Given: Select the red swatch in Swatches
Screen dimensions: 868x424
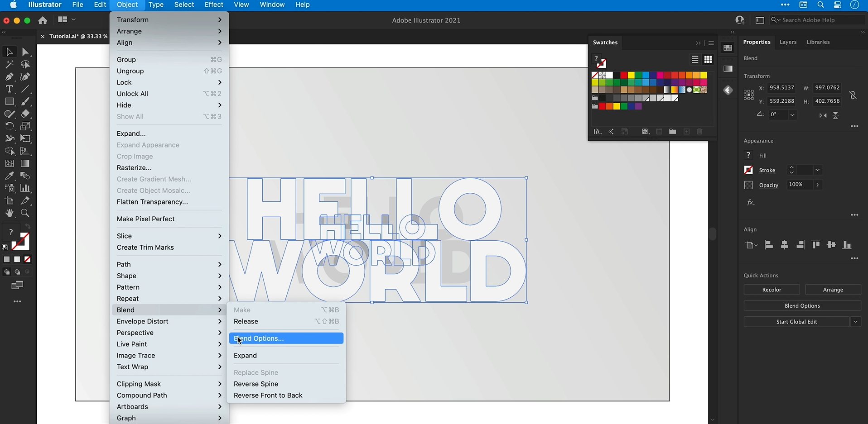Looking at the screenshot, I should pos(624,75).
